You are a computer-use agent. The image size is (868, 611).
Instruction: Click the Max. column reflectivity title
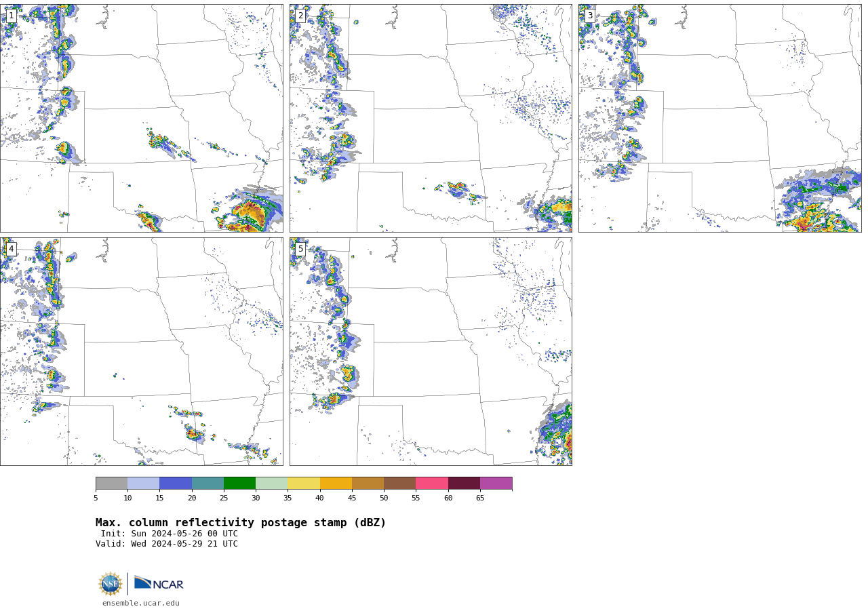click(x=241, y=523)
